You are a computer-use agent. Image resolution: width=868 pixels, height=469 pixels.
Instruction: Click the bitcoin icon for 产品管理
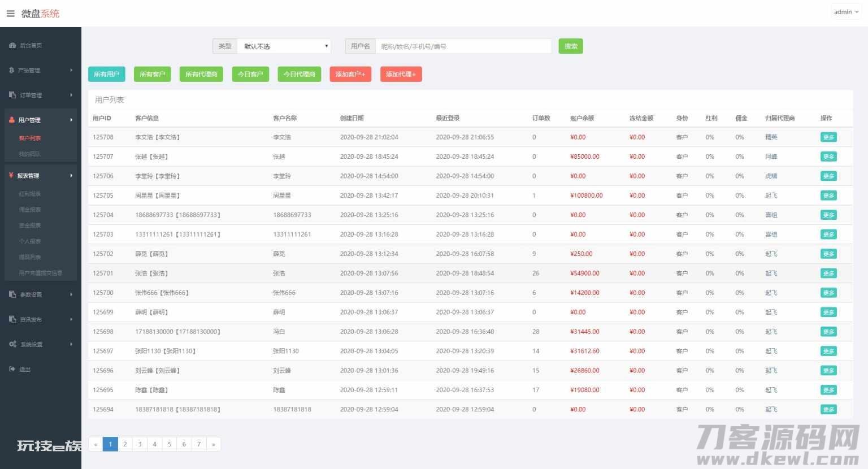point(12,70)
